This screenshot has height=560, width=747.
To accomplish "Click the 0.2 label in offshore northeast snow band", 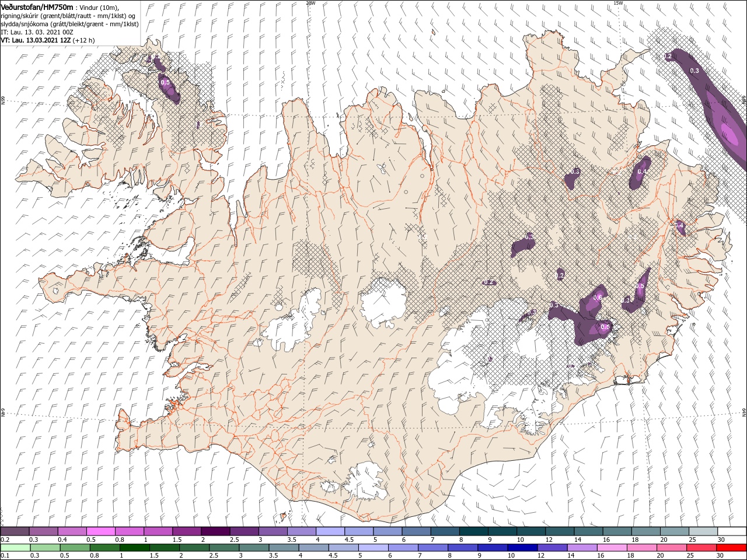I will [x=668, y=57].
